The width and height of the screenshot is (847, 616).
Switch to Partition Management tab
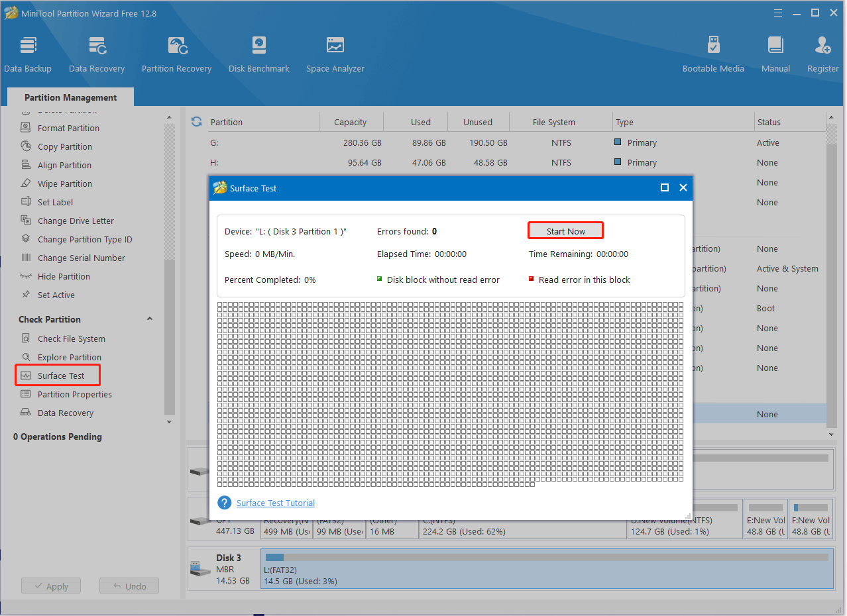click(x=70, y=97)
